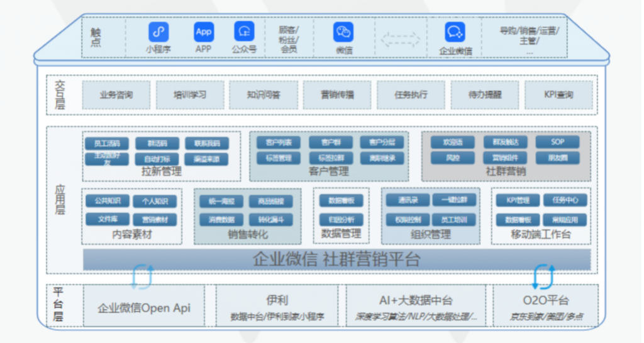Click the 朋友圈 button
This screenshot has width=644, height=343.
pos(558,158)
